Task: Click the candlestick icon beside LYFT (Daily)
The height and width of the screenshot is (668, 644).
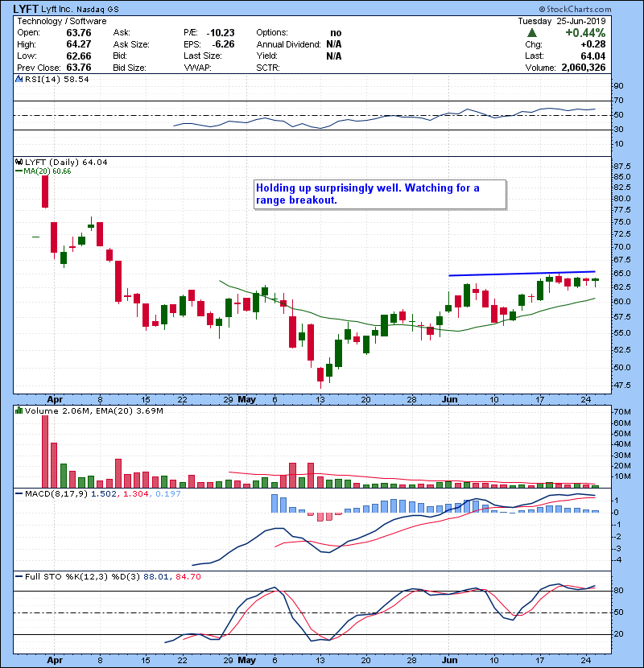Action: 19,162
